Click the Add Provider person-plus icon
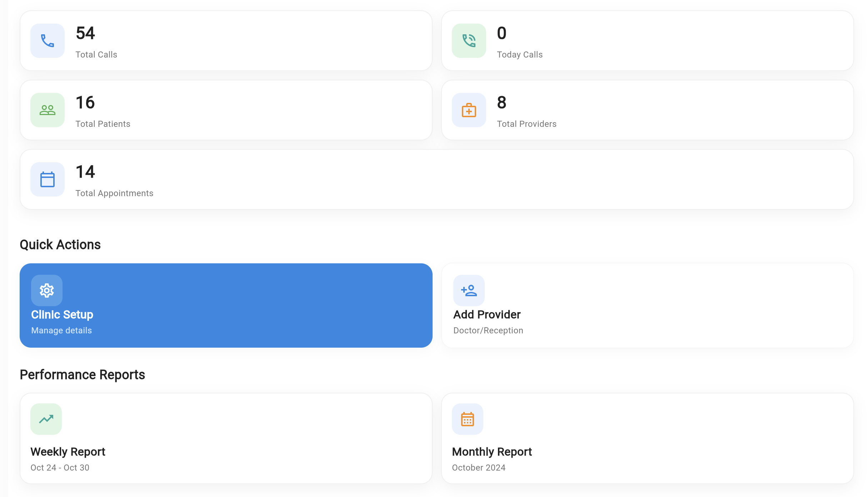Screen dimensions: 868x497 tap(469, 290)
